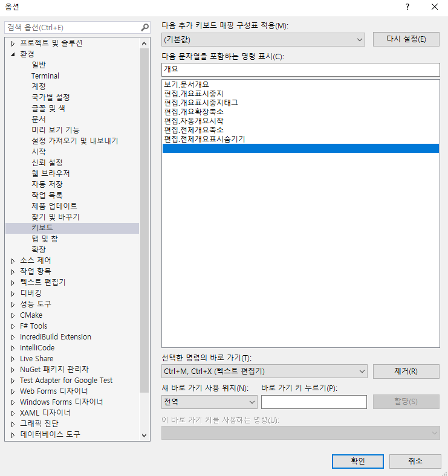Click the help question mark icon

(407, 7)
